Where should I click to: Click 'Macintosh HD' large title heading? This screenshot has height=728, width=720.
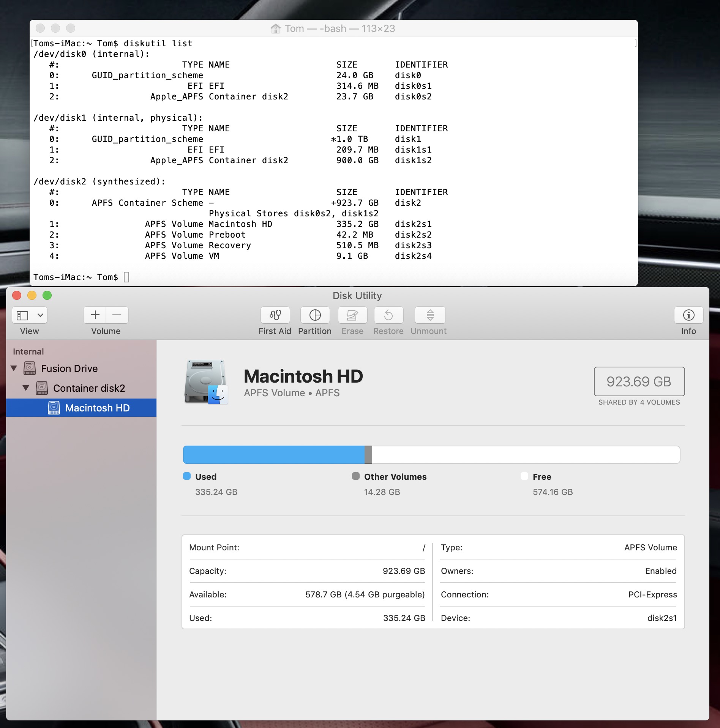click(x=303, y=376)
